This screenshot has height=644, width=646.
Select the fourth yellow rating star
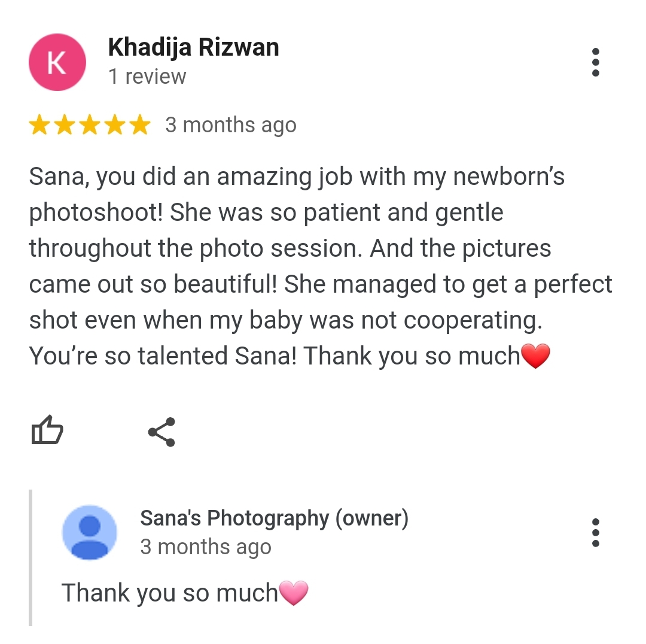tap(115, 125)
